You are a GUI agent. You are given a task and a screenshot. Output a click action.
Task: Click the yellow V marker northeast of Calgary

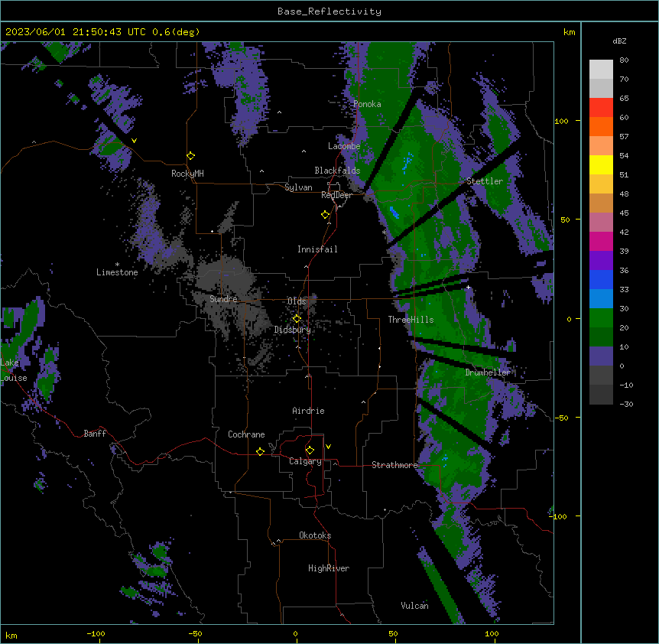point(328,447)
